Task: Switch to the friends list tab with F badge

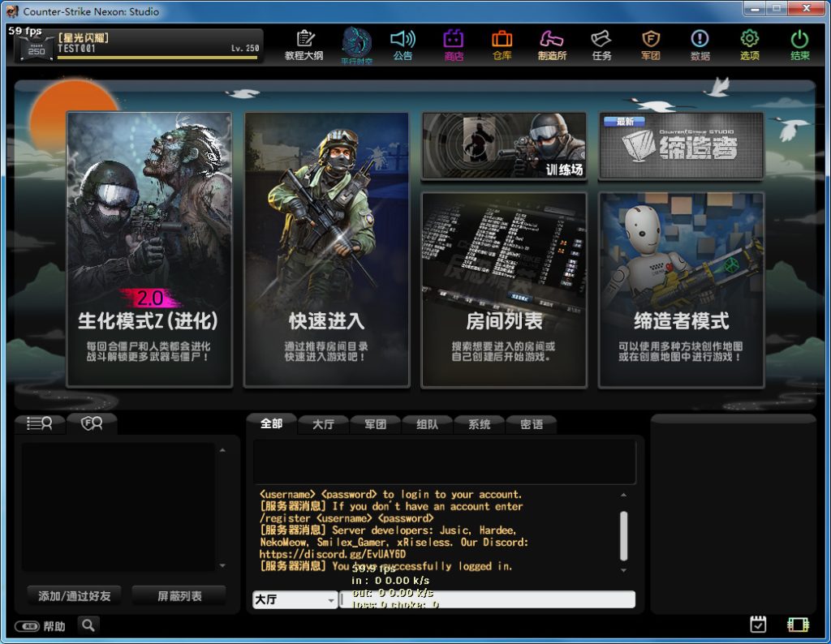Action: click(89, 422)
